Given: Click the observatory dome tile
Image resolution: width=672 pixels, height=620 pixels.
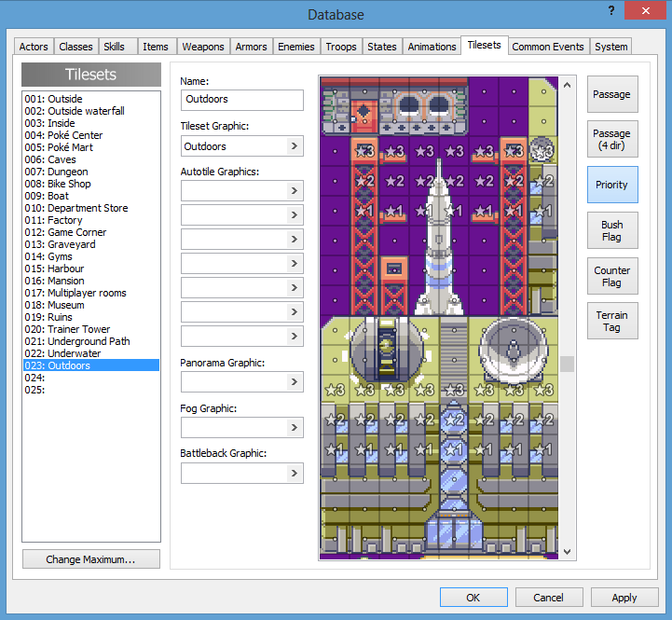Looking at the screenshot, I should click(x=386, y=350).
